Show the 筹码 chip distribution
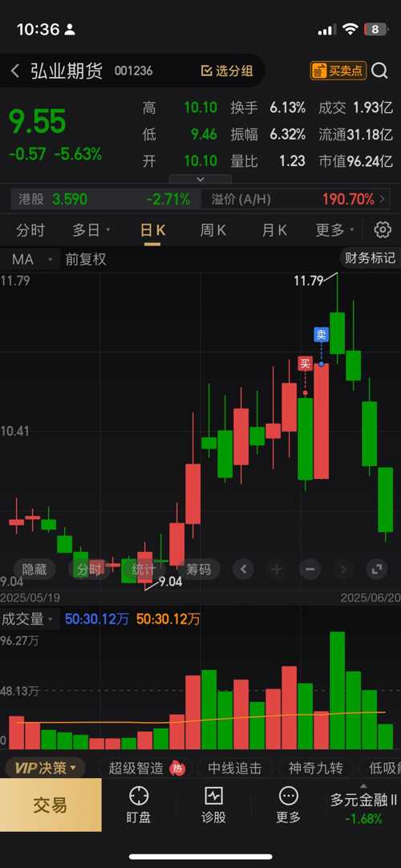The image size is (401, 868). coord(199,570)
